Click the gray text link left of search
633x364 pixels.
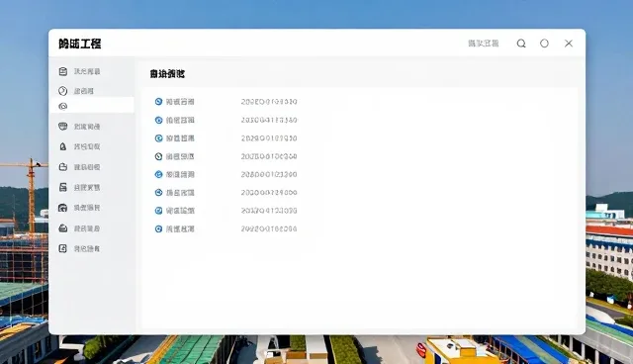click(x=484, y=44)
